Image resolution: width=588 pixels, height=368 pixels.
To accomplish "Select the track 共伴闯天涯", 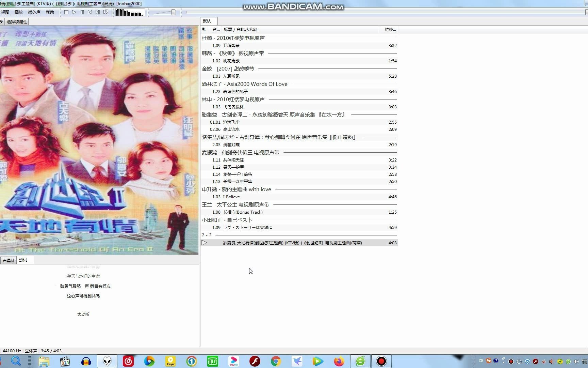I will tap(299, 160).
